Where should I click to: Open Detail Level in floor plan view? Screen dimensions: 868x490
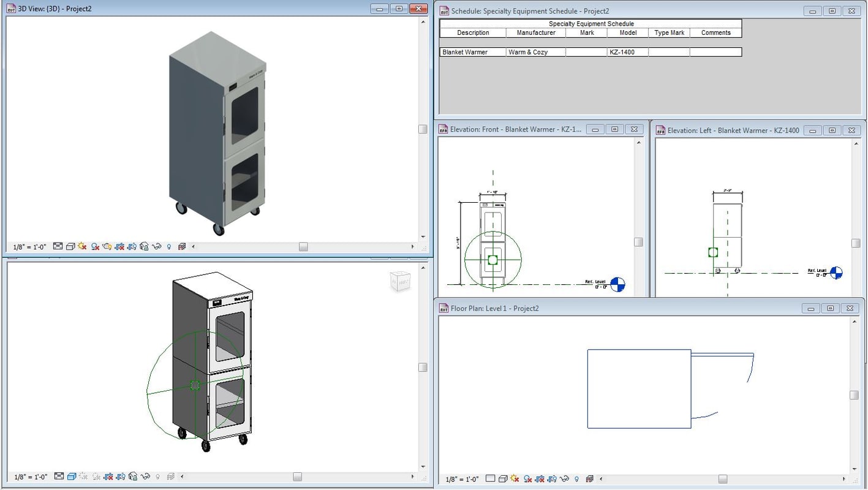pos(490,479)
